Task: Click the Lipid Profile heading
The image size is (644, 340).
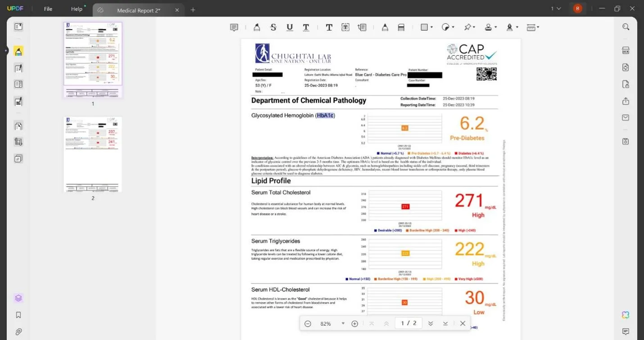Action: click(x=271, y=181)
